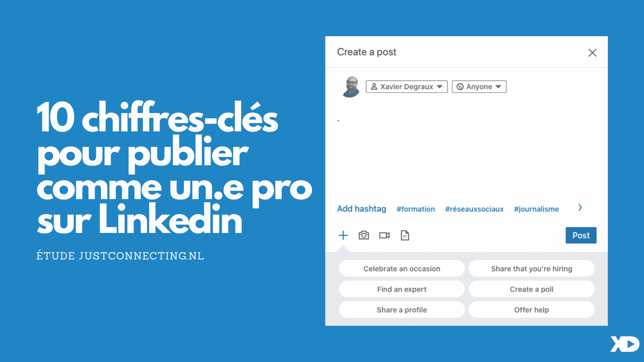Click the video camera icon
Viewport: 644px width, 362px height.
(385, 235)
